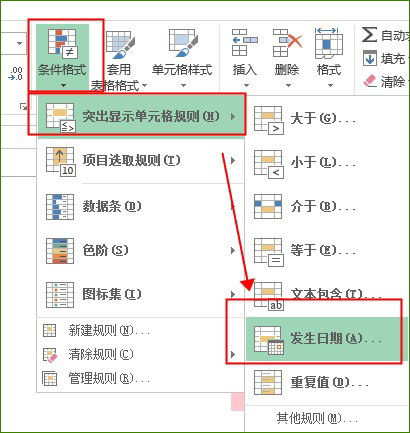
Task: Open the 条件格式 conditional formatting button
Action: (x=62, y=57)
